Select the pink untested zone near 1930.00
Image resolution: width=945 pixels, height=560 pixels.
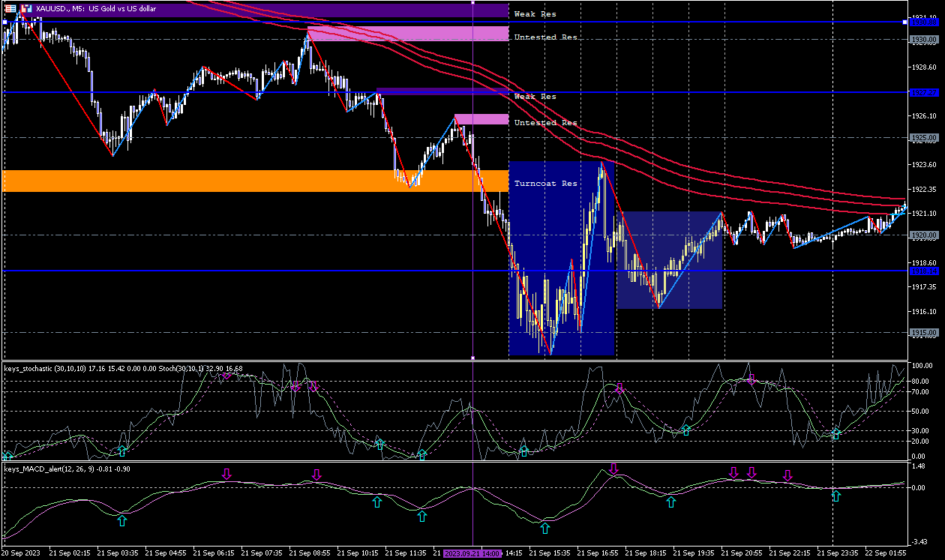point(408,34)
